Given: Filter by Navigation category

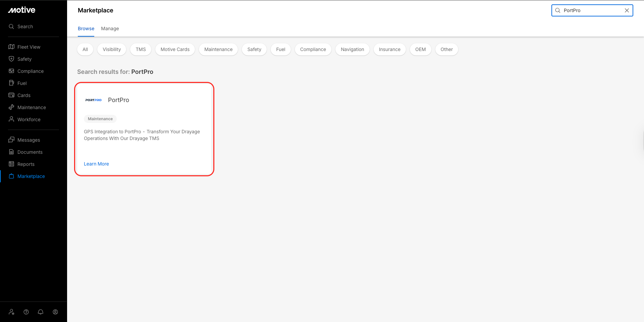Looking at the screenshot, I should [353, 49].
